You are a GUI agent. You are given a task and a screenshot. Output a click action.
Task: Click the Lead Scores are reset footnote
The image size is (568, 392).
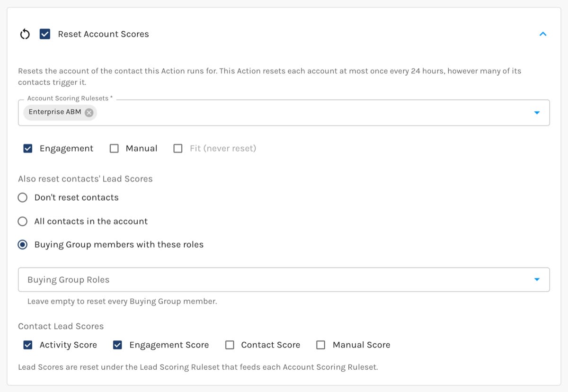click(x=198, y=367)
